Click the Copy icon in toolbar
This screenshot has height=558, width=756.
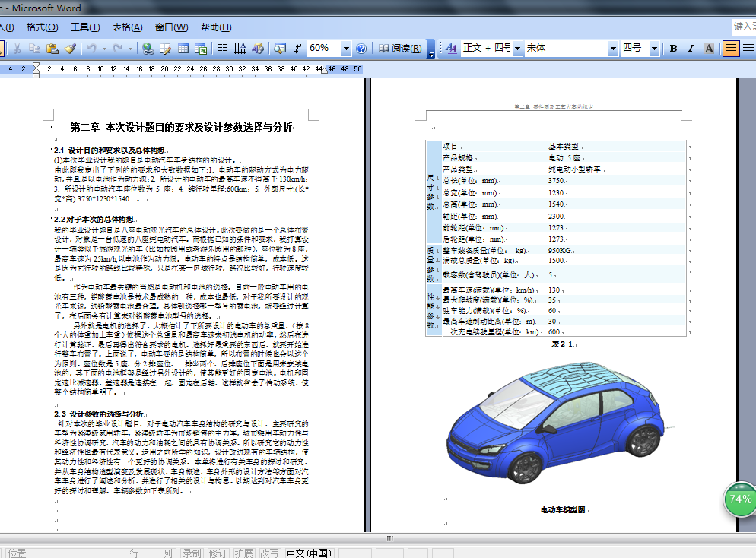pos(34,48)
